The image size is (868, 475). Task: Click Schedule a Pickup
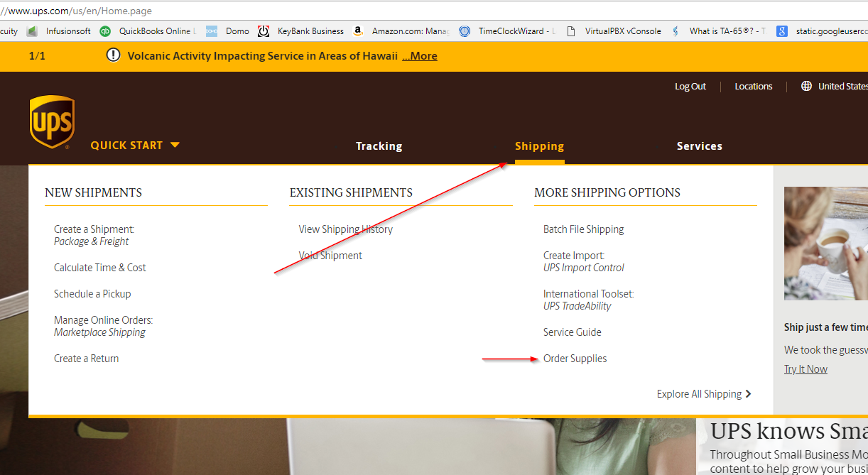tap(92, 294)
